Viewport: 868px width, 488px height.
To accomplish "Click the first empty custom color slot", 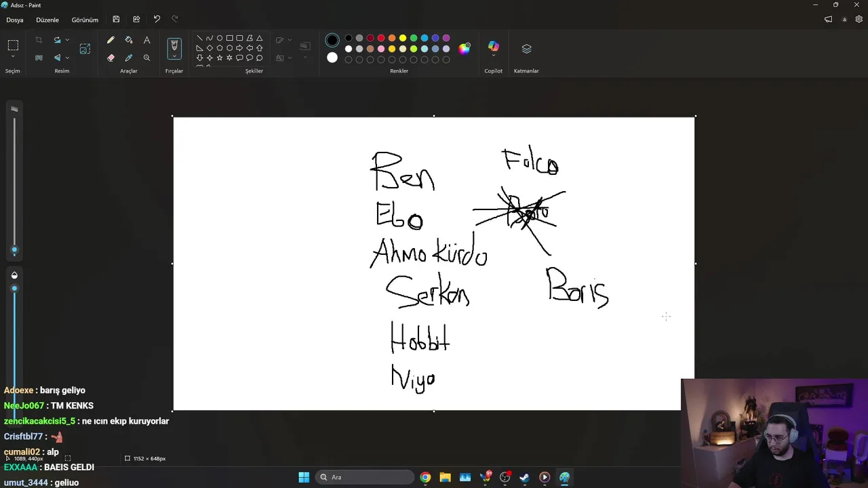I will 349,60.
